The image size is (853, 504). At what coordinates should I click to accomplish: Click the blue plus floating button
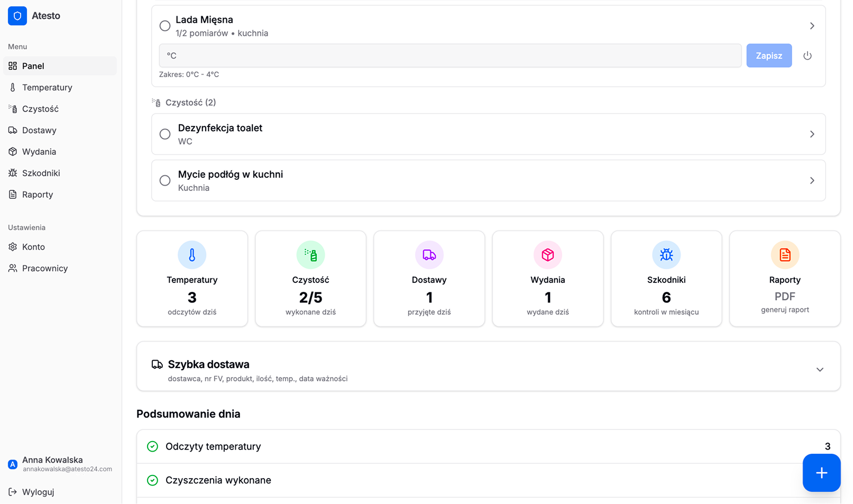pyautogui.click(x=821, y=473)
